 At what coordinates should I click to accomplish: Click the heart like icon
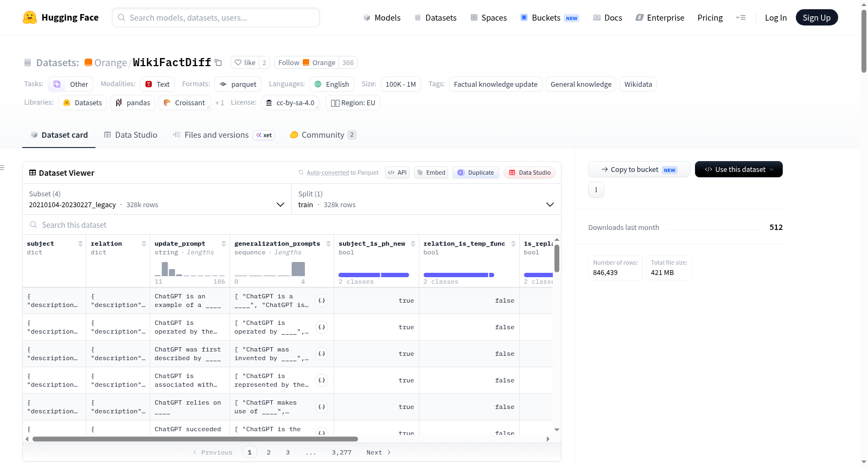238,62
